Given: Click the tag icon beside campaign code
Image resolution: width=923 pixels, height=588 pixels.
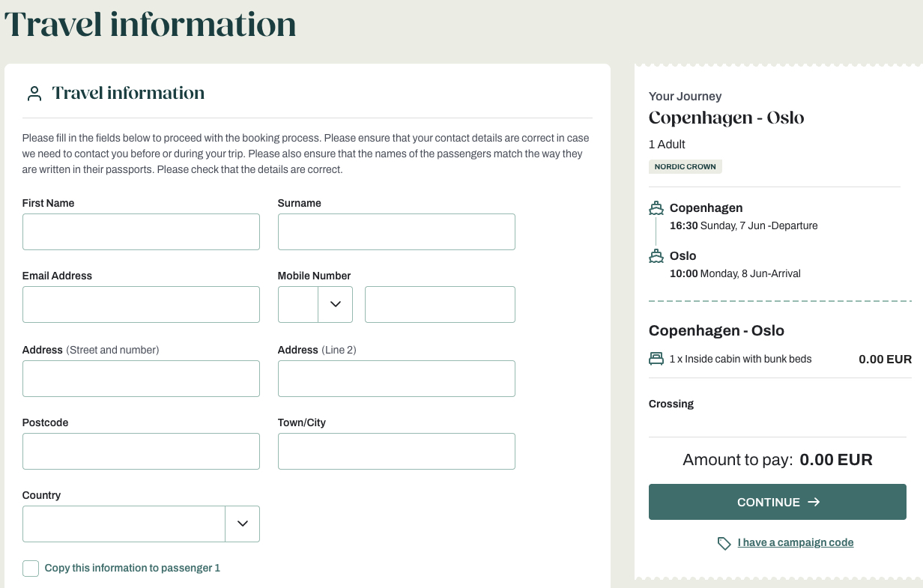Looking at the screenshot, I should 724,543.
